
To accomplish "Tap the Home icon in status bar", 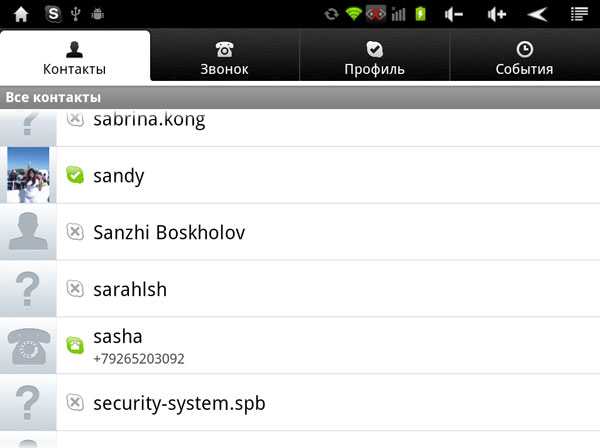I will click(x=21, y=15).
